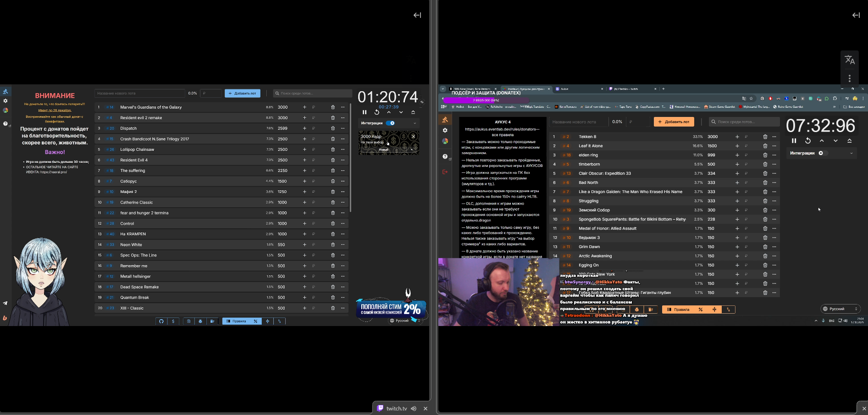Add amount to the elden ring lot
This screenshot has height=415, width=868.
(x=737, y=155)
